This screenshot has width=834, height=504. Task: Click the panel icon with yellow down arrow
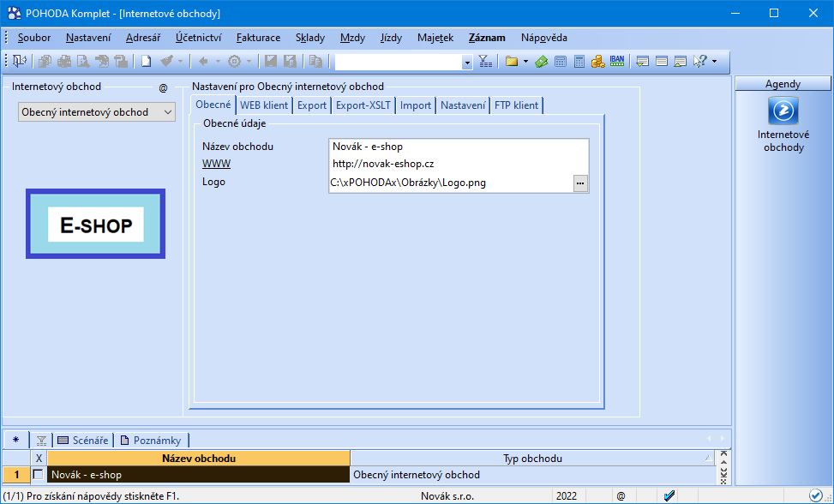click(643, 62)
